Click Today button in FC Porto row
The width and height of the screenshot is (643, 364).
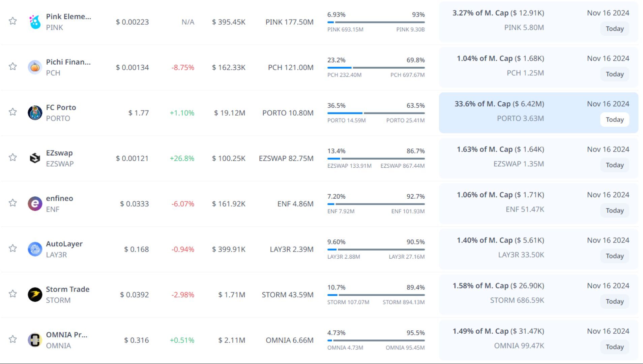[614, 120]
